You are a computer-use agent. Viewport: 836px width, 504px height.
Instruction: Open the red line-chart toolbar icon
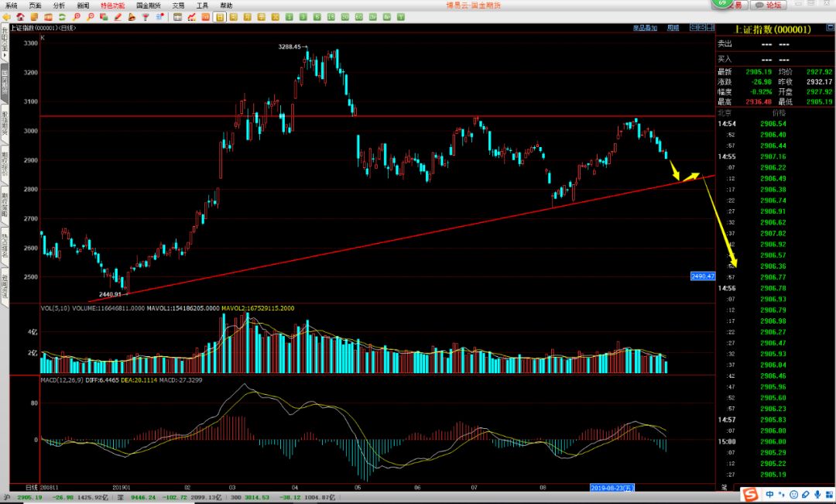point(191,17)
